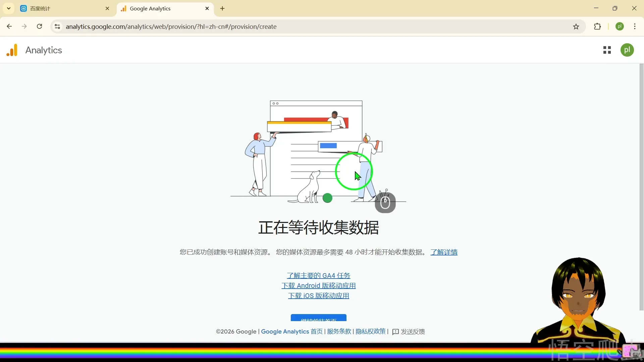The height and width of the screenshot is (362, 644).
Task: Click 下载 Android 版移动应用 link
Action: tap(318, 286)
